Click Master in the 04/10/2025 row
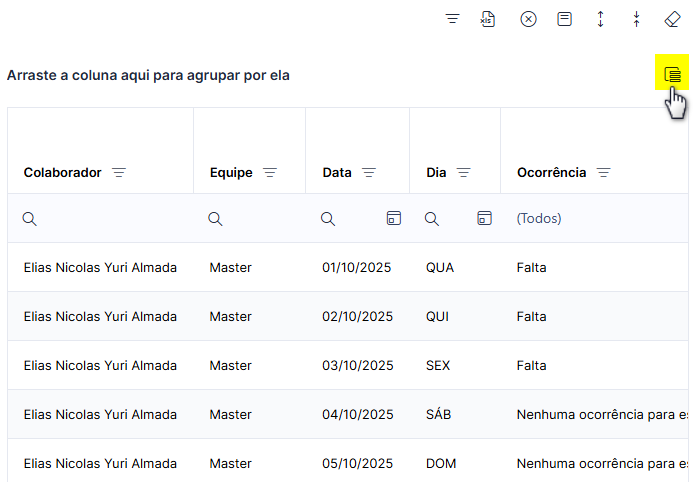Viewport: 694px width, 482px height. 231,415
